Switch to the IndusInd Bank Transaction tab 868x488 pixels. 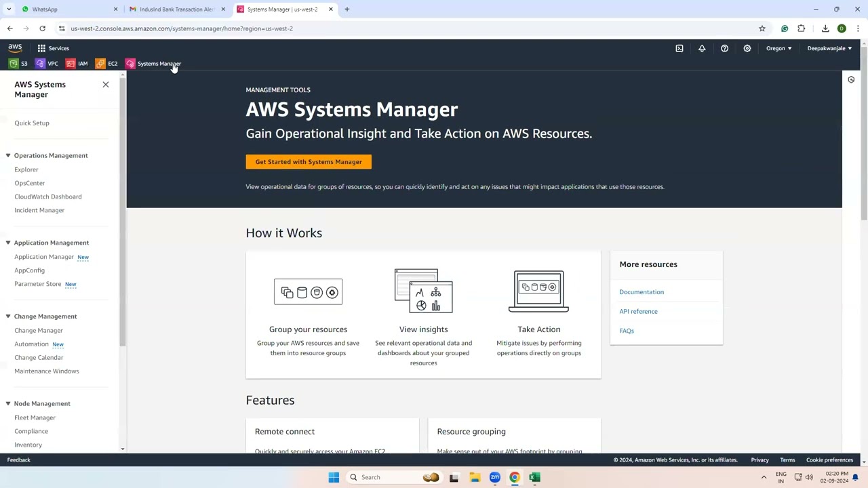coord(176,9)
